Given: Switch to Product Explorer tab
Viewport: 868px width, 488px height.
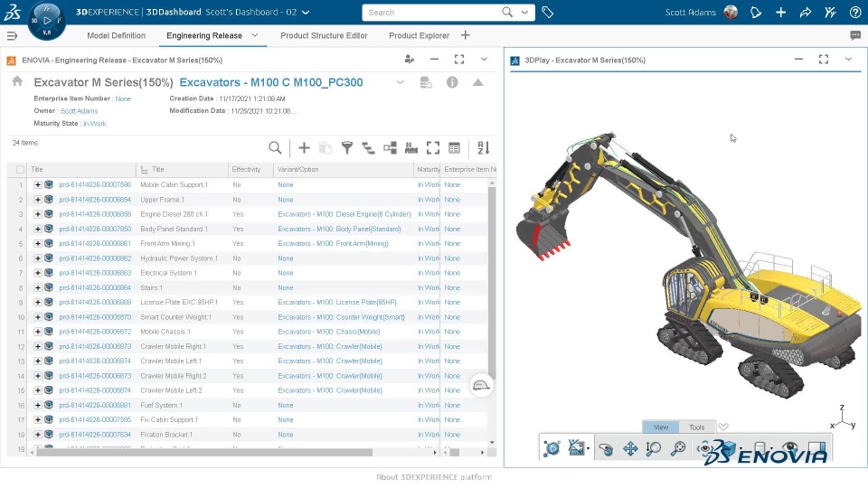Looking at the screenshot, I should click(419, 35).
